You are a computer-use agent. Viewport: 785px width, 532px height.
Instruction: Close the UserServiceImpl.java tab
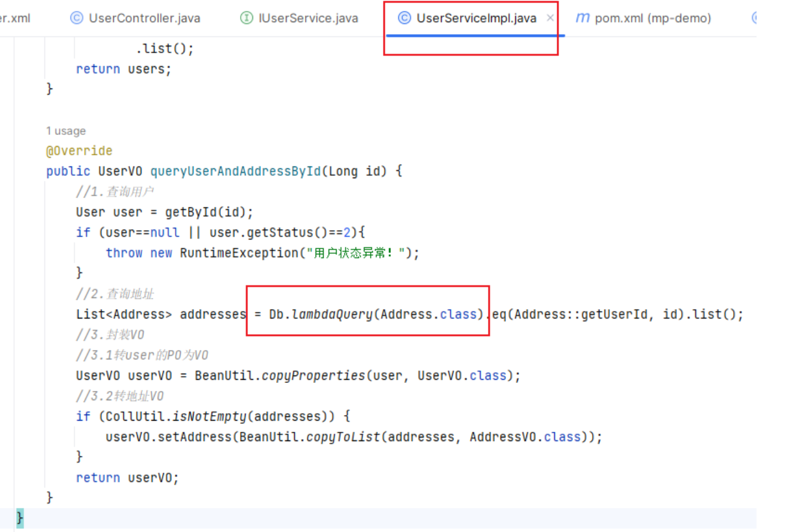550,18
